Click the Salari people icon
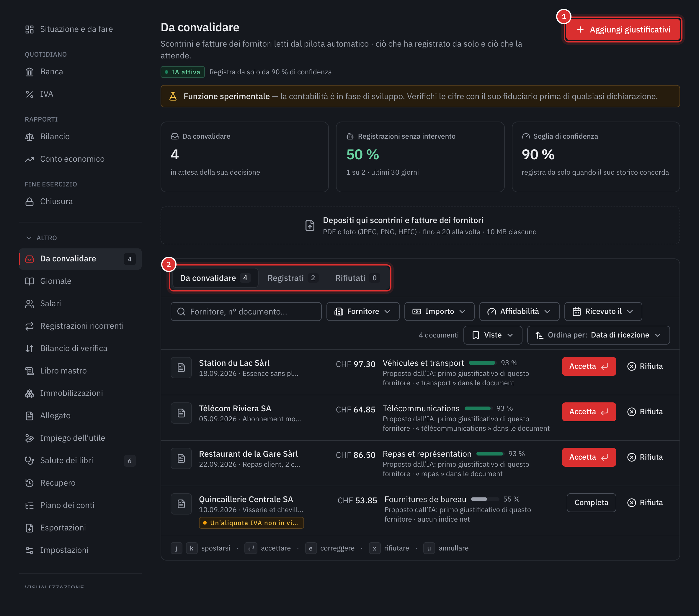The width and height of the screenshot is (699, 616). pos(30,304)
